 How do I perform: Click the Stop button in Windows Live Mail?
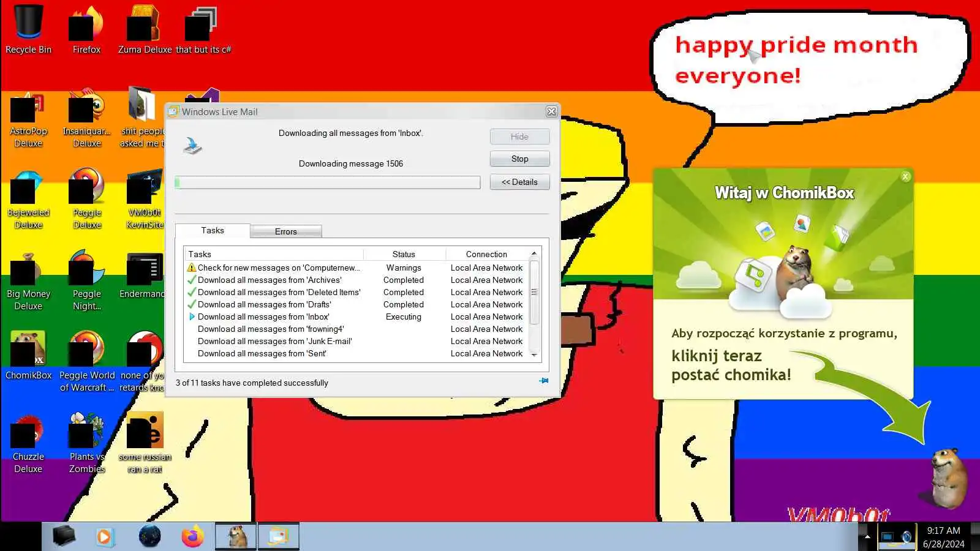coord(519,159)
